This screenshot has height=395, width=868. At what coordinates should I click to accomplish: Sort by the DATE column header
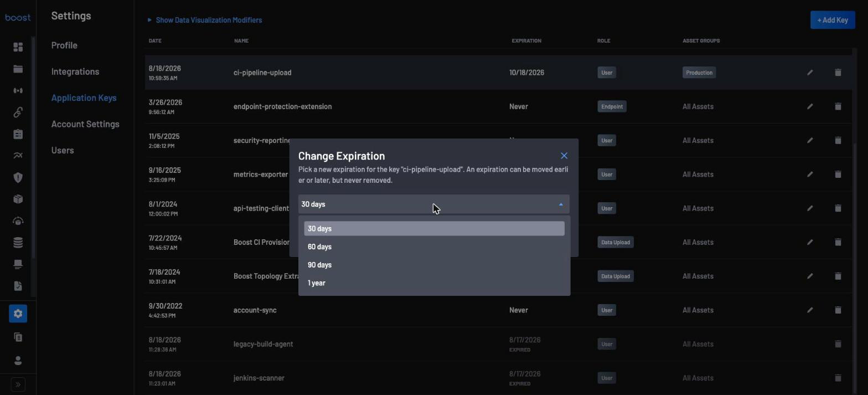click(155, 41)
